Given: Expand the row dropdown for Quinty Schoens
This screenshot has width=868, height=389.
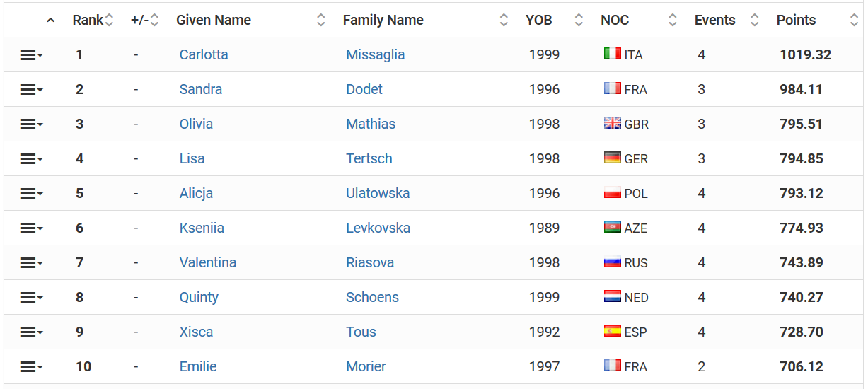Looking at the screenshot, I should pos(31,298).
